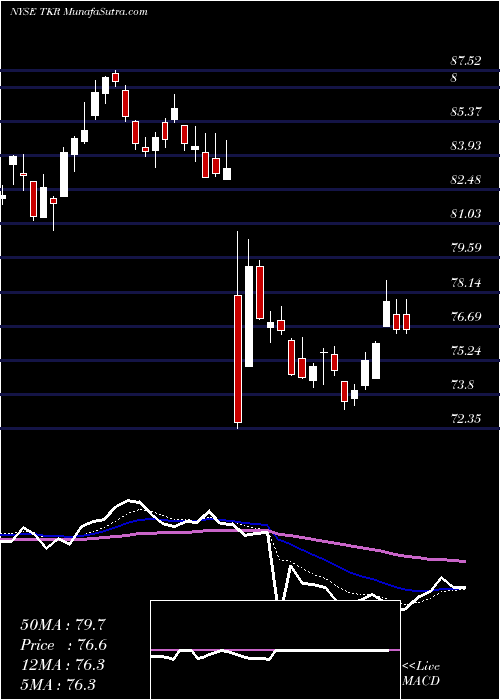Viewport: 500px width, 700px height.
Task: Click the 72.35 price axis label
Action: 466,419
